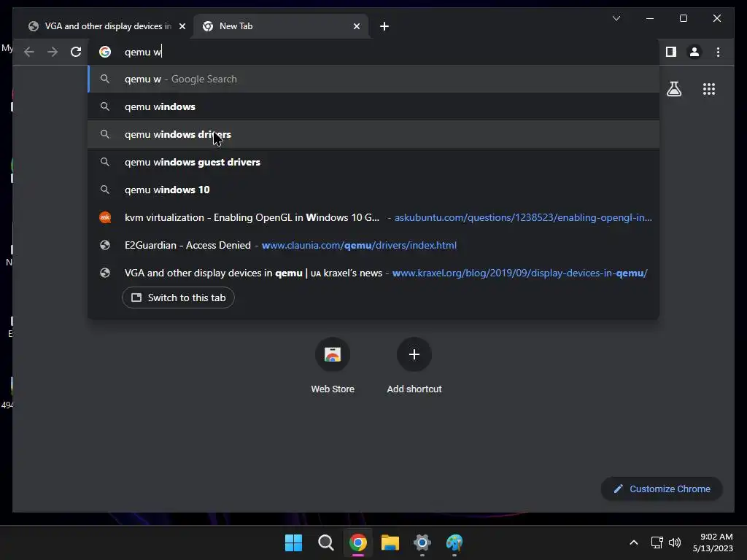747x560 pixels.
Task: Close the New Tab tab
Action: coord(356,26)
